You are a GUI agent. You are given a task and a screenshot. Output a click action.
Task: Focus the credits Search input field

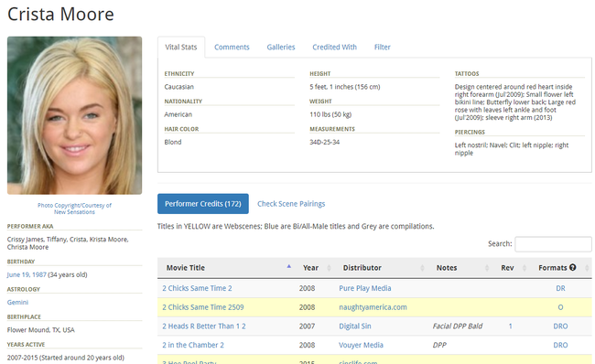553,244
